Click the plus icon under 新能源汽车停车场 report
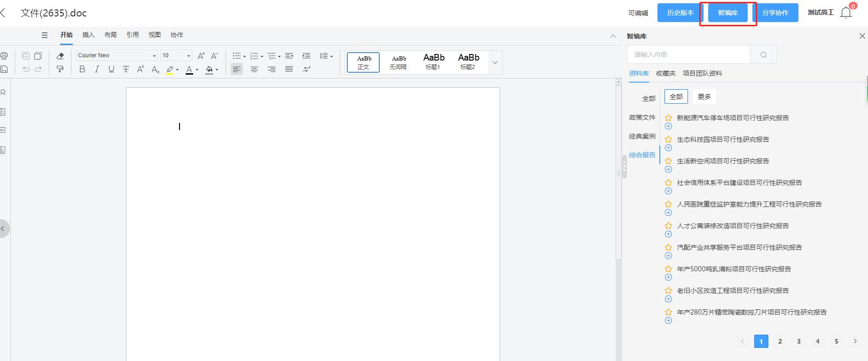 [668, 126]
